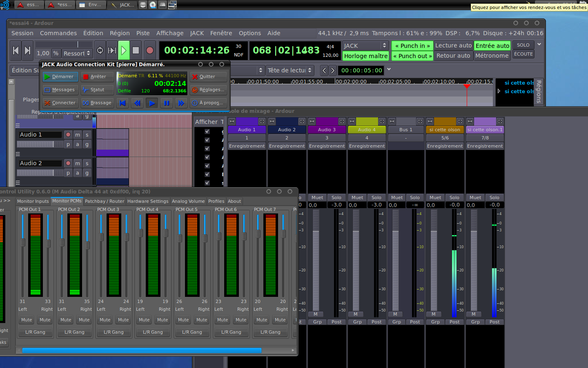Click the ÉCOUTE button
Viewport: 588px width, 368px height.
pyautogui.click(x=523, y=54)
